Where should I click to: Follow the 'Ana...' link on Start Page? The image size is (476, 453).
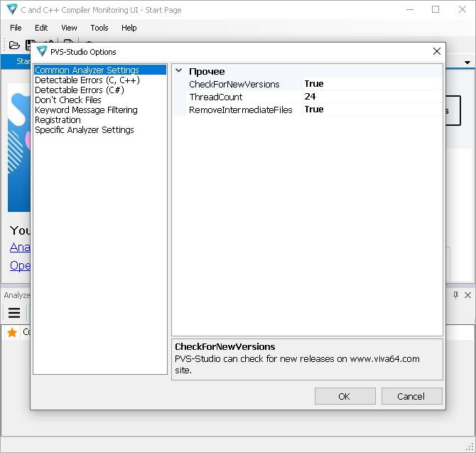click(20, 247)
